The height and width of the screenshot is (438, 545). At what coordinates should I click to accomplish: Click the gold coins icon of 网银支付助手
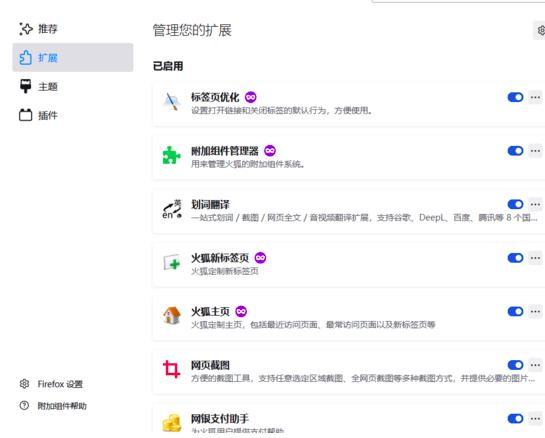pos(172,423)
